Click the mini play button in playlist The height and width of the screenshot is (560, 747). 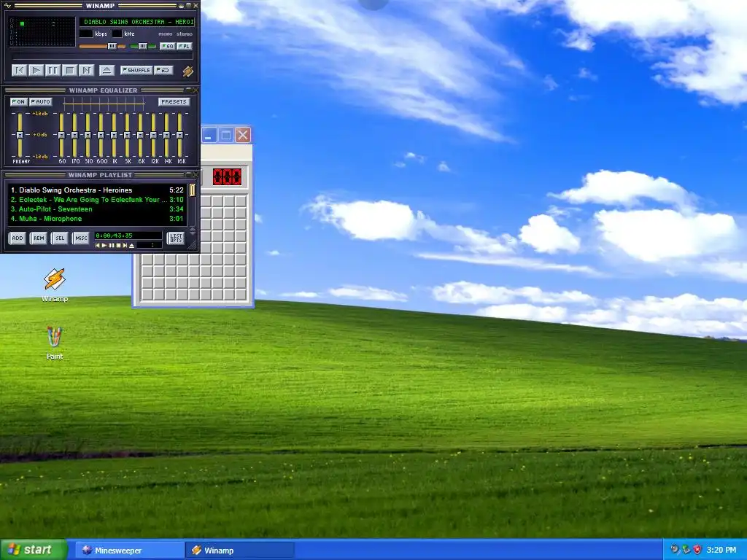point(104,246)
